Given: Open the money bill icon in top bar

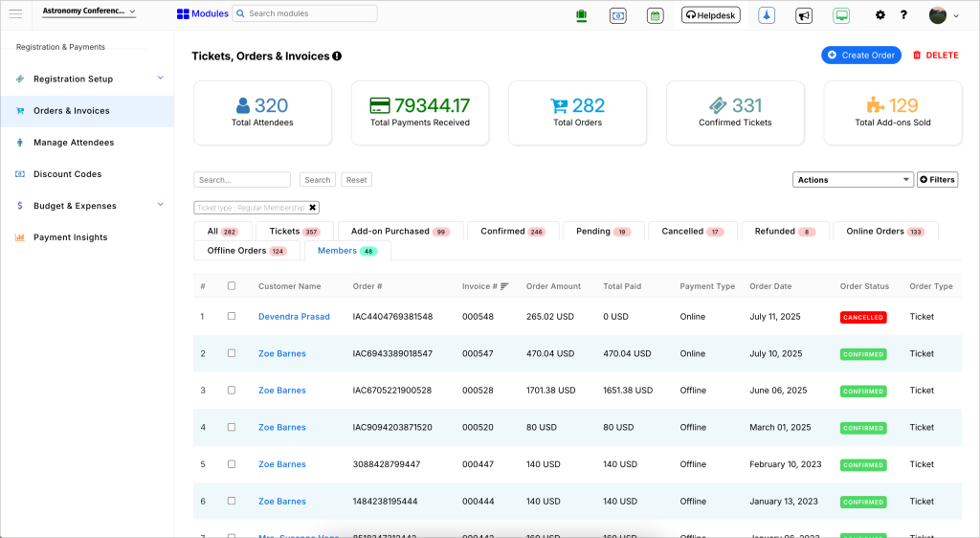Looking at the screenshot, I should pos(618,16).
